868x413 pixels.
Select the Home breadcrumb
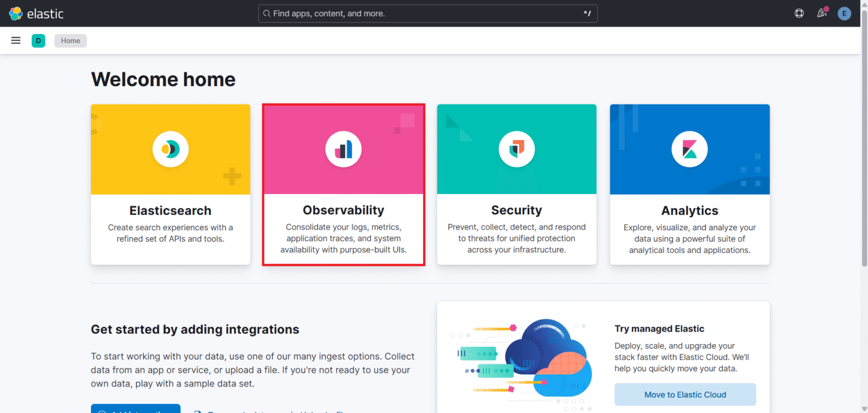click(70, 40)
